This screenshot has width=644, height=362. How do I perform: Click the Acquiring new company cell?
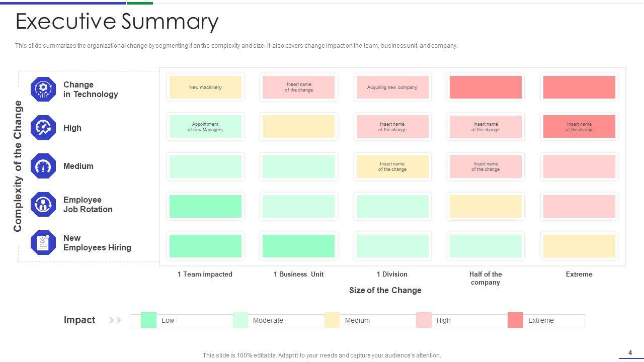click(392, 87)
